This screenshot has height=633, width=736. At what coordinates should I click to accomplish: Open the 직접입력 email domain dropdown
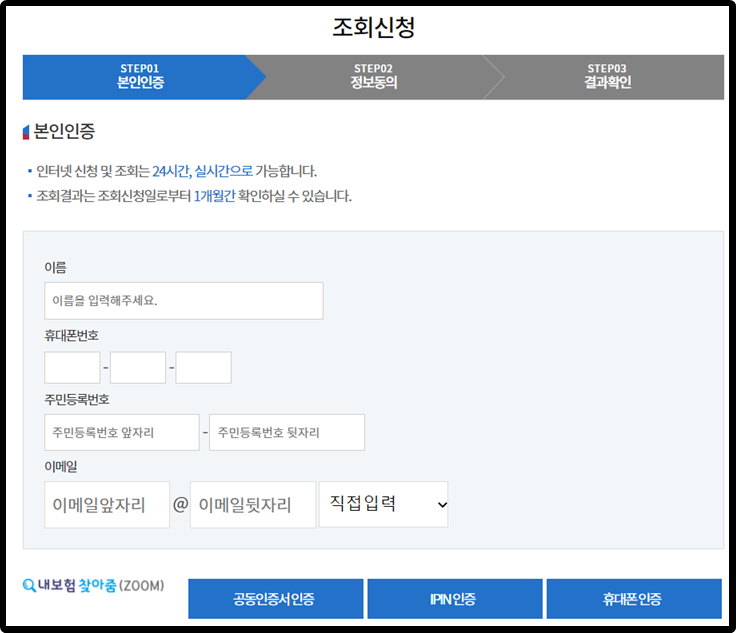pyautogui.click(x=383, y=504)
